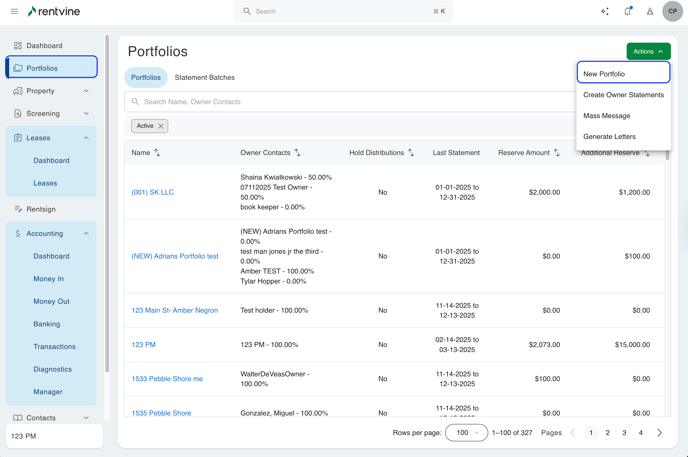Expand the Property sidebar section

point(86,91)
